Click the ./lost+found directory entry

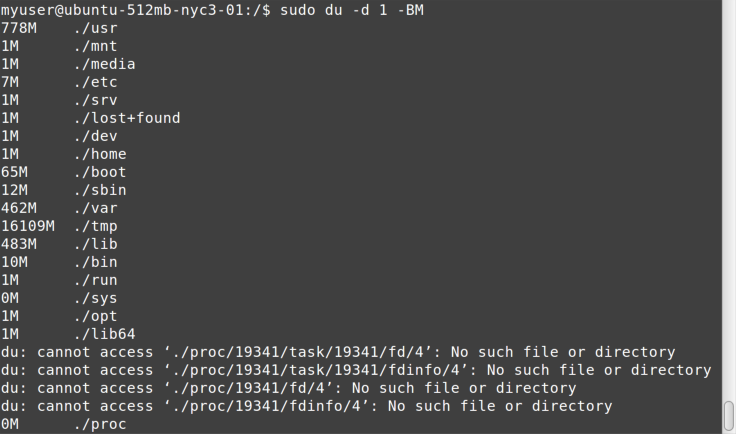(x=127, y=118)
